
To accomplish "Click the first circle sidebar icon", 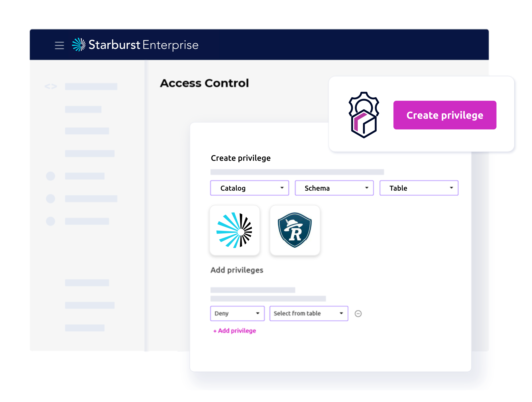I will click(51, 176).
